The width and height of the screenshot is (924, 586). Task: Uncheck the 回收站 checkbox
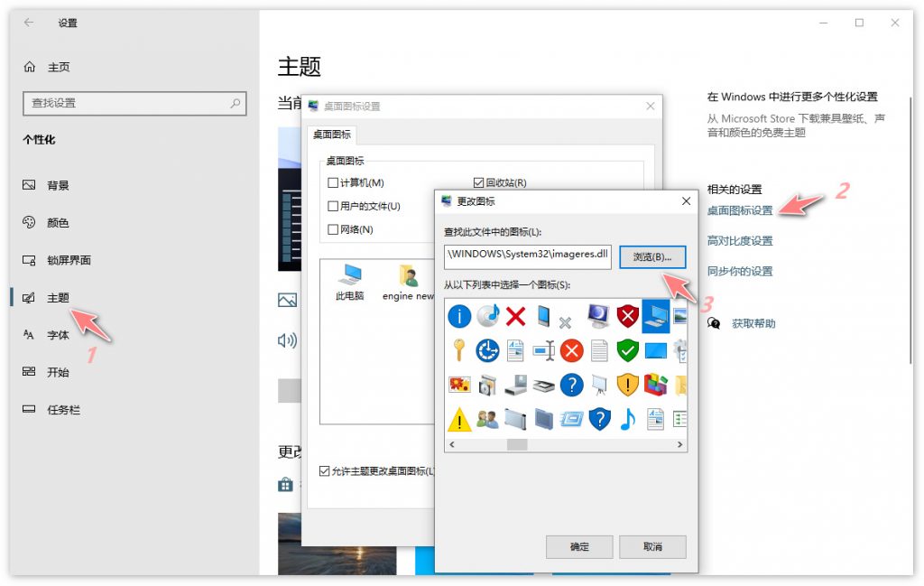point(479,183)
